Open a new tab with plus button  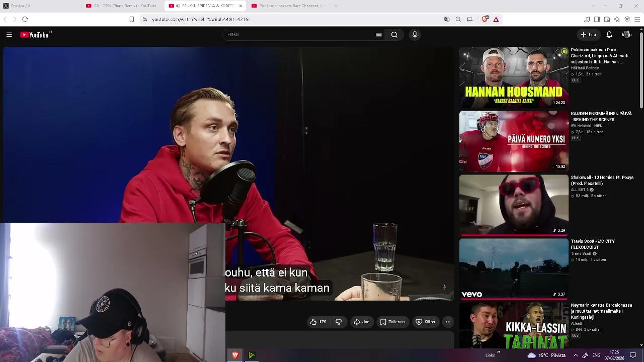pos(336,6)
